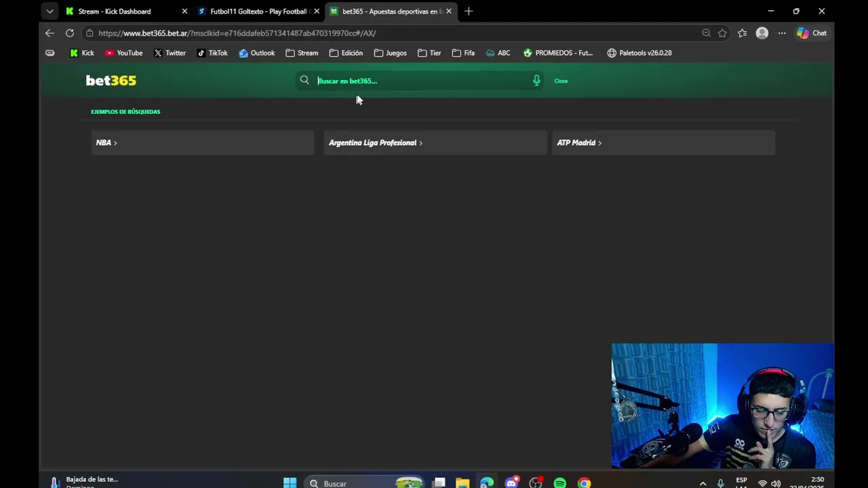868x488 pixels.
Task: Click the search magnifier icon in bet365
Action: coord(304,80)
